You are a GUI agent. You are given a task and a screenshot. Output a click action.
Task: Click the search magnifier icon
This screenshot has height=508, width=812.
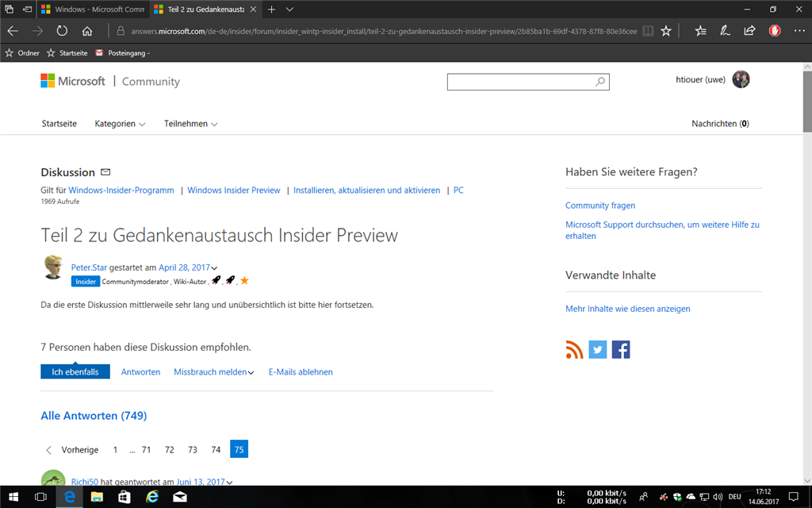[x=600, y=82]
